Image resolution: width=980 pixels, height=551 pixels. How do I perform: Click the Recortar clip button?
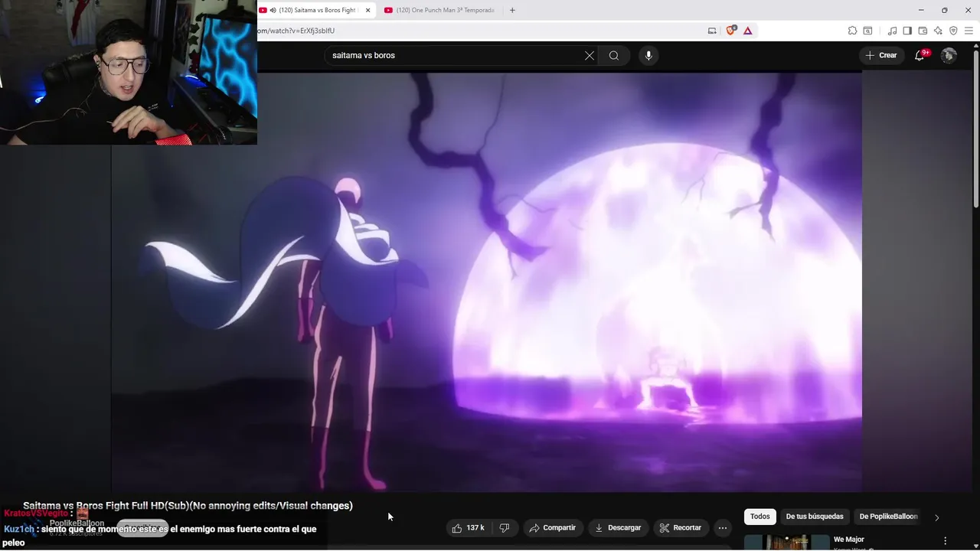(x=681, y=528)
